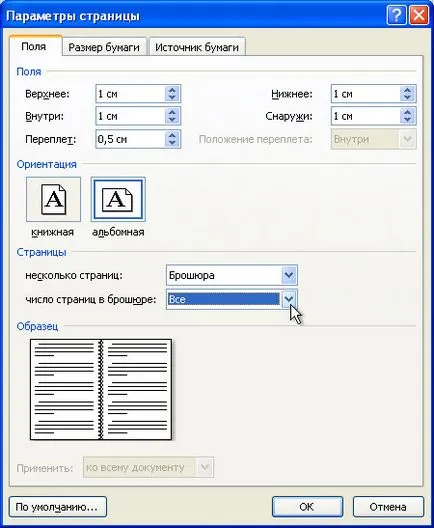Increase the Внутри margin with up arrow

pyautogui.click(x=172, y=112)
